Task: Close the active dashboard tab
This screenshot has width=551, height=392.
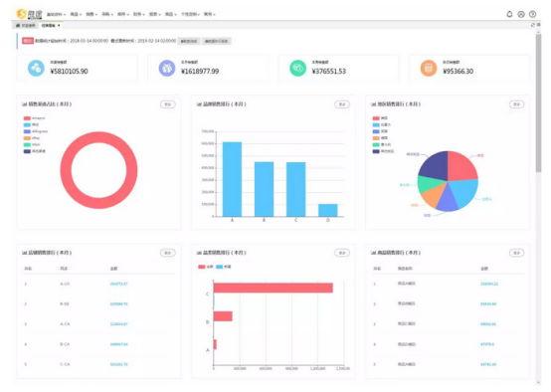Action: click(x=59, y=25)
